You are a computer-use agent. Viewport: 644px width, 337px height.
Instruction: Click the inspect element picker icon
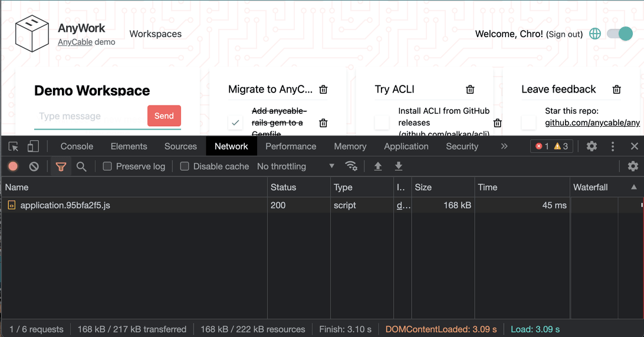14,146
